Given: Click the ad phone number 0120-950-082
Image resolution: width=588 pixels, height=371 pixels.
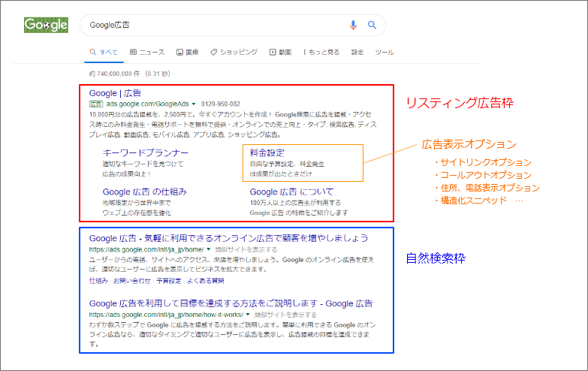Looking at the screenshot, I should (x=221, y=104).
